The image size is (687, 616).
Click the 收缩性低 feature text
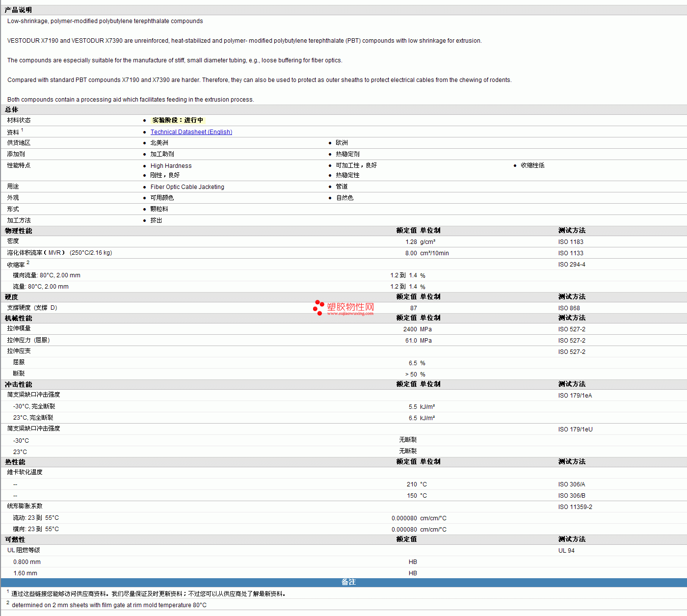coord(532,165)
